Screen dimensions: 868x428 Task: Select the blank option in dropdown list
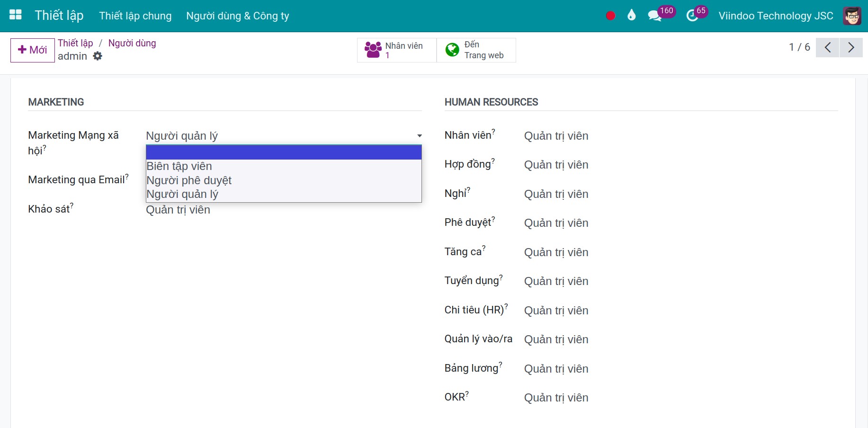[284, 152]
